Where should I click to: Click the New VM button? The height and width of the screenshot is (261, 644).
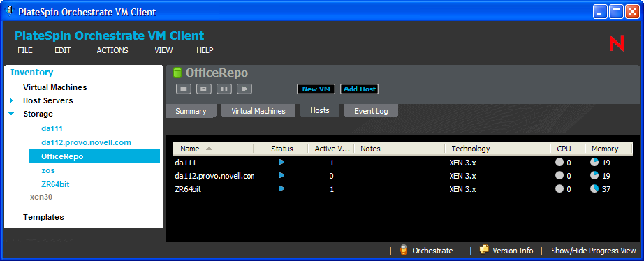point(316,89)
